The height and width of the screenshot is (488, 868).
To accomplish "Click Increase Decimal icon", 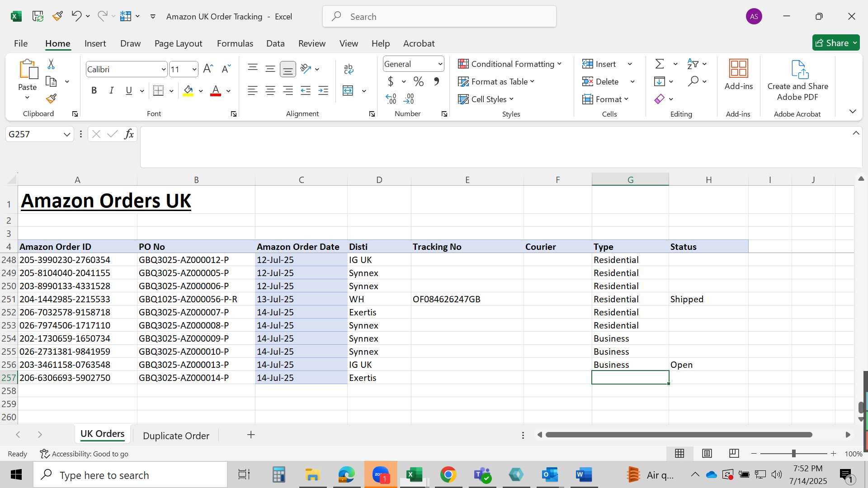I will (x=391, y=99).
